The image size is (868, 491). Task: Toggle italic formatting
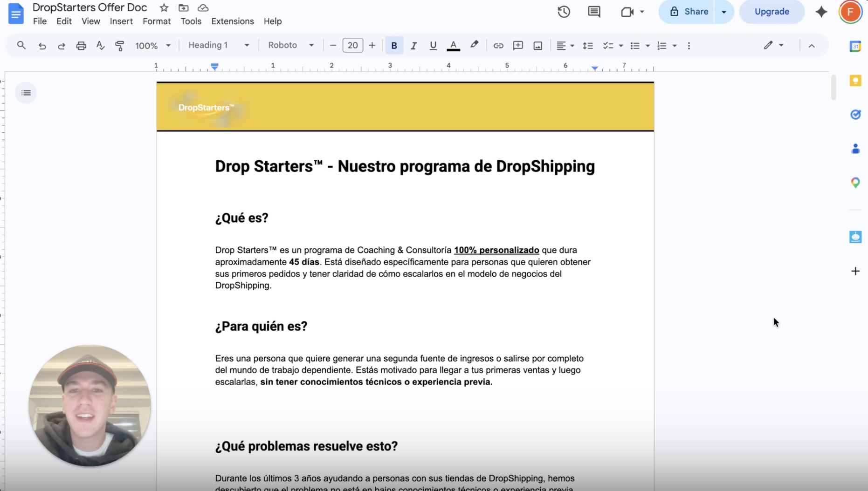click(413, 46)
